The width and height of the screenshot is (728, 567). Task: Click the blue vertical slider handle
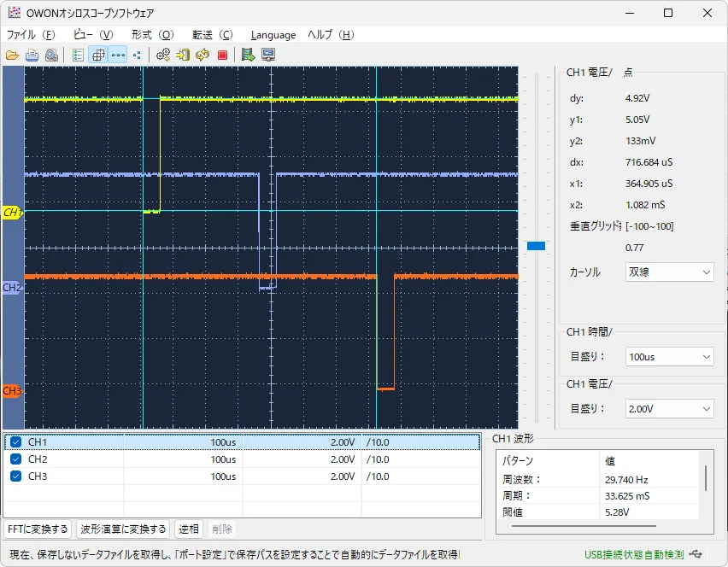536,246
